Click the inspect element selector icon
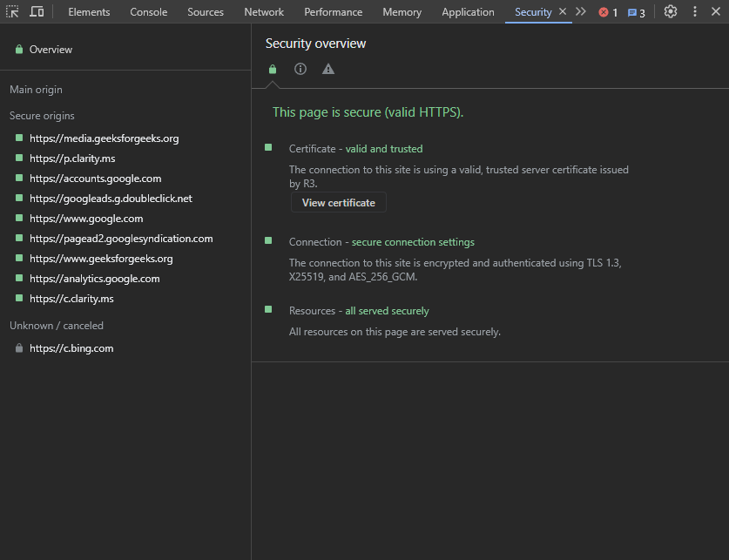Viewport: 729px width, 560px height. (x=12, y=12)
